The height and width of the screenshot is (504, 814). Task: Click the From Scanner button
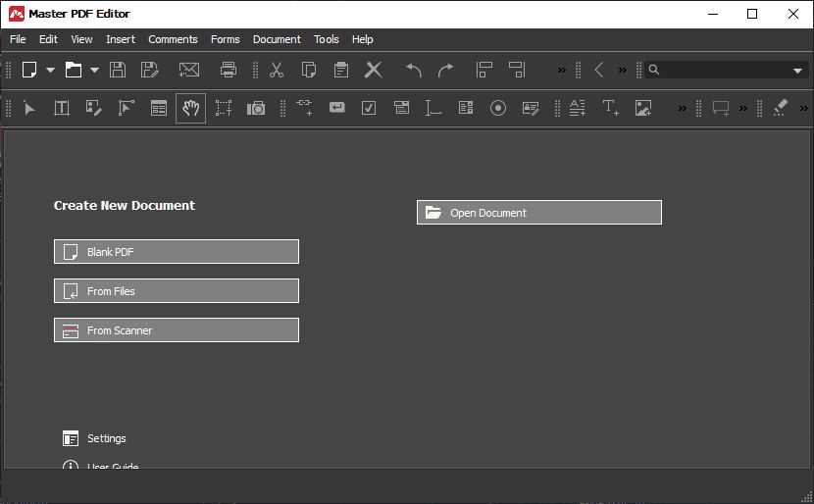pyautogui.click(x=177, y=330)
